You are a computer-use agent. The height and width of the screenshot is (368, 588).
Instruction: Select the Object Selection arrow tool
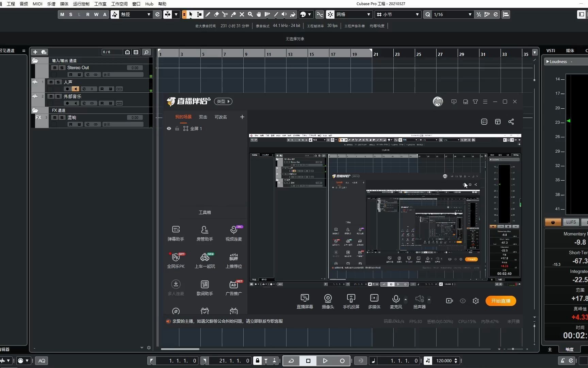point(191,14)
